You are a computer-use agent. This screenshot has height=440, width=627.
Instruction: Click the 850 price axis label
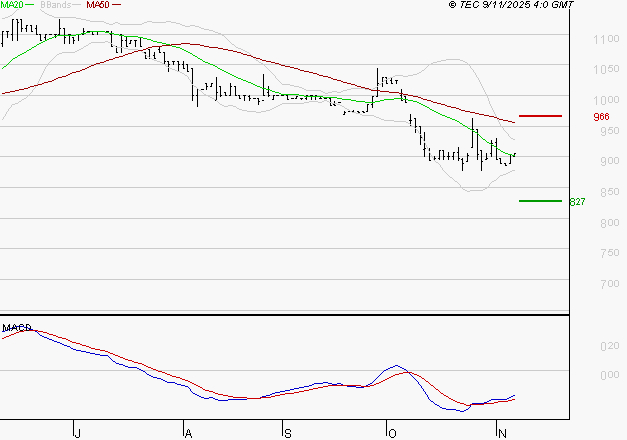[x=610, y=192]
